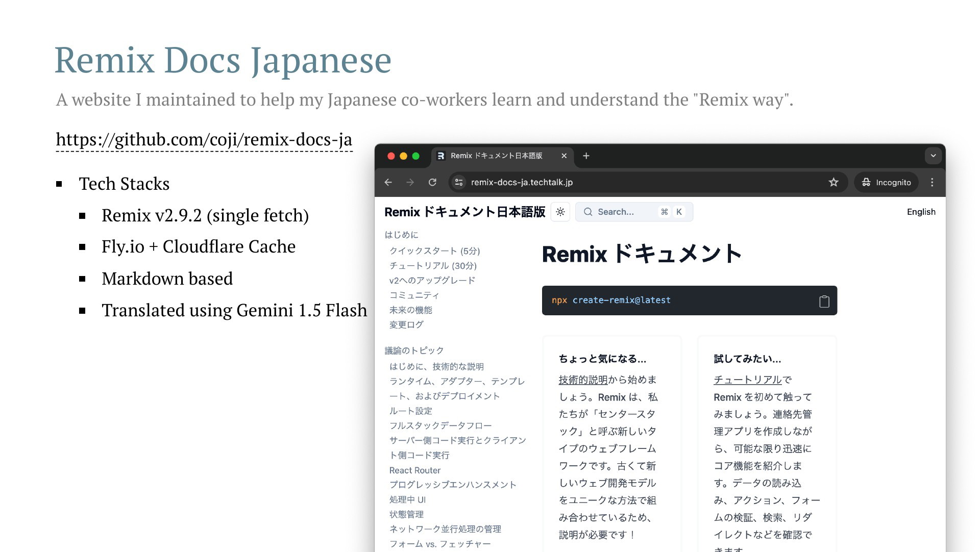The width and height of the screenshot is (980, 552).
Task: Open v2へのアップグレード sidebar item
Action: tap(432, 280)
